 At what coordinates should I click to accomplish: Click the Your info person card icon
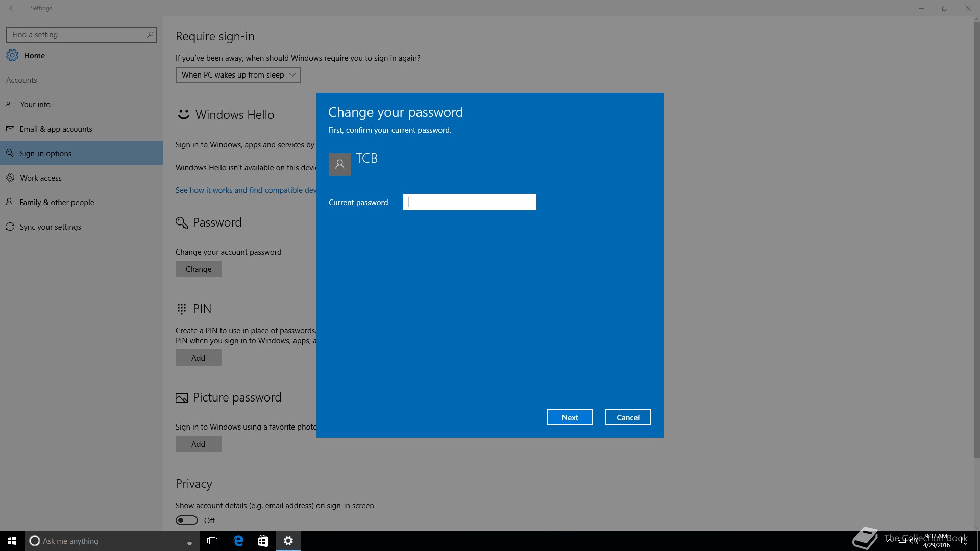[x=10, y=104]
